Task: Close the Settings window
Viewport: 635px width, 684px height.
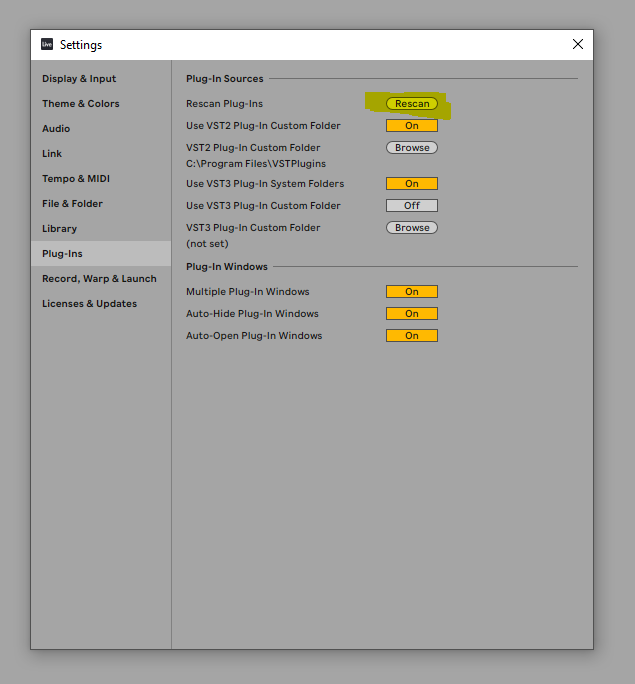Action: coord(578,44)
